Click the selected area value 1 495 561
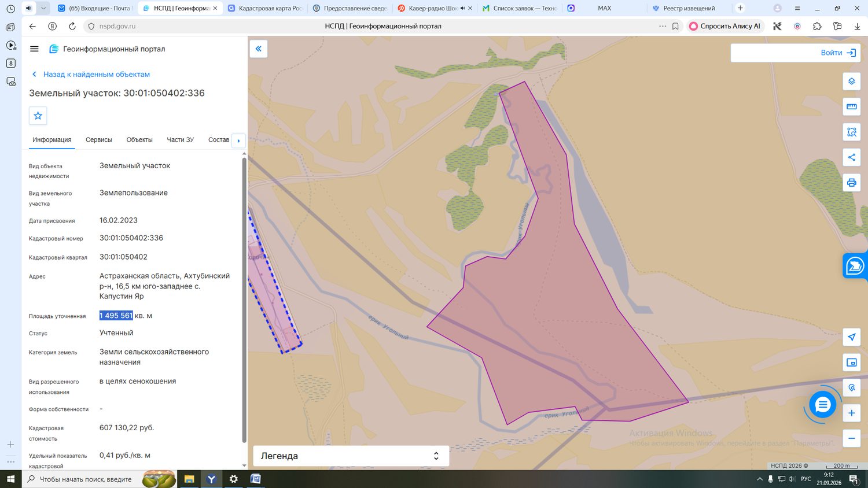Screen dimensions: 868x488 (x=116, y=316)
